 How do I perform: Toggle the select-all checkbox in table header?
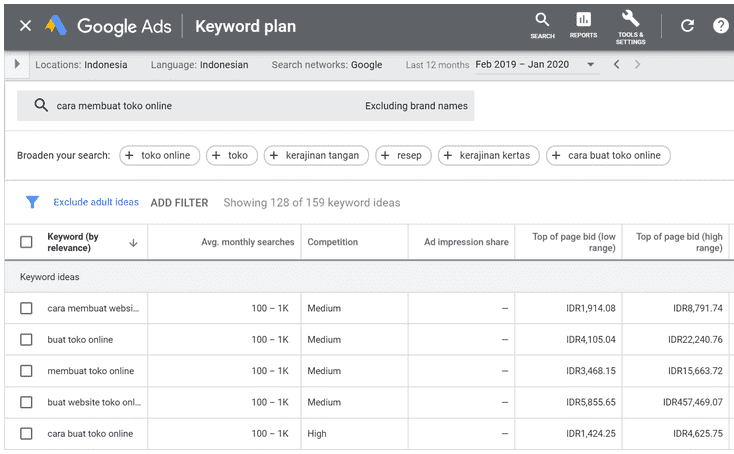pyautogui.click(x=26, y=242)
